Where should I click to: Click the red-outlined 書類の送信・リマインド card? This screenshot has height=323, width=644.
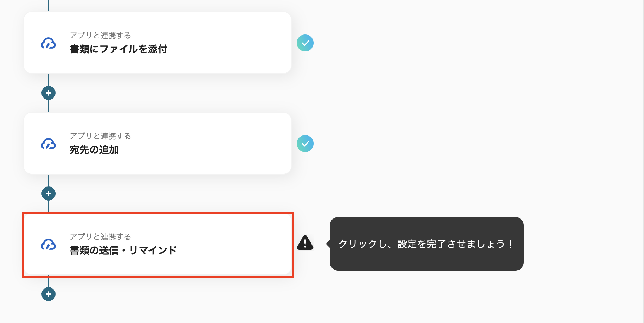[x=158, y=245]
